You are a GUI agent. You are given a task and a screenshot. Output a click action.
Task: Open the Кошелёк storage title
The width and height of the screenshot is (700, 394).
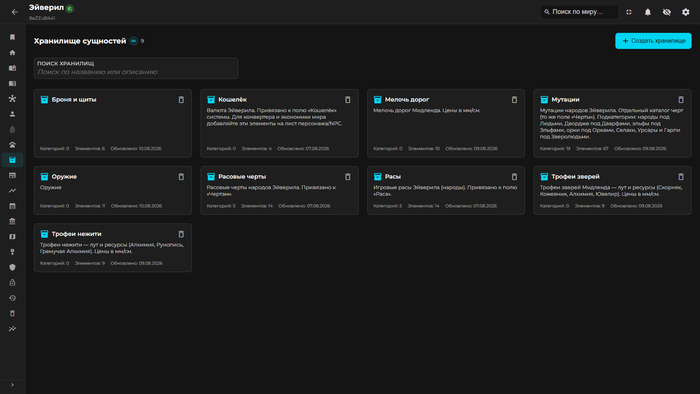coord(232,100)
